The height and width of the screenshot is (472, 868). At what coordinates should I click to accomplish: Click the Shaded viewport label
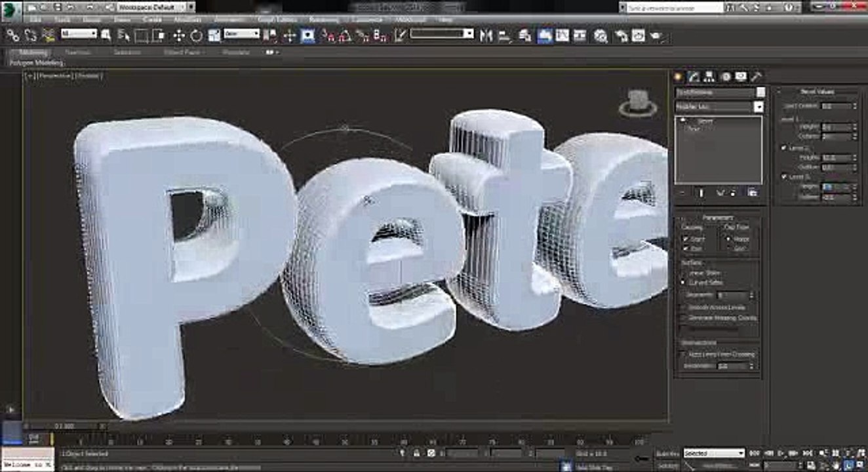tap(89, 76)
